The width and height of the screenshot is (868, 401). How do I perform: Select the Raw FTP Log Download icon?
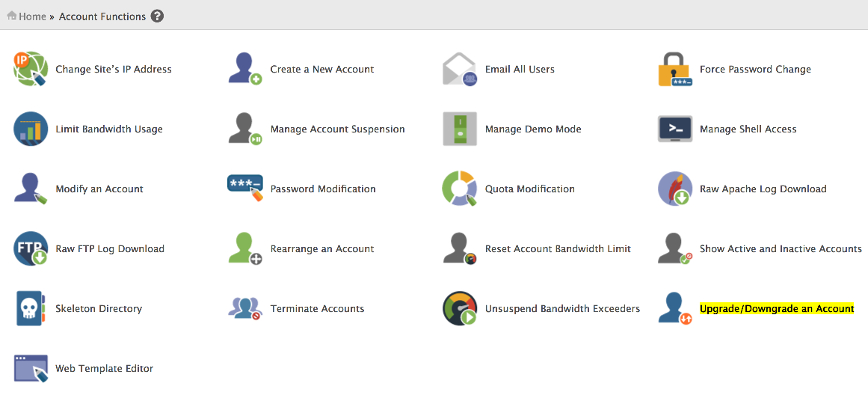click(x=31, y=248)
